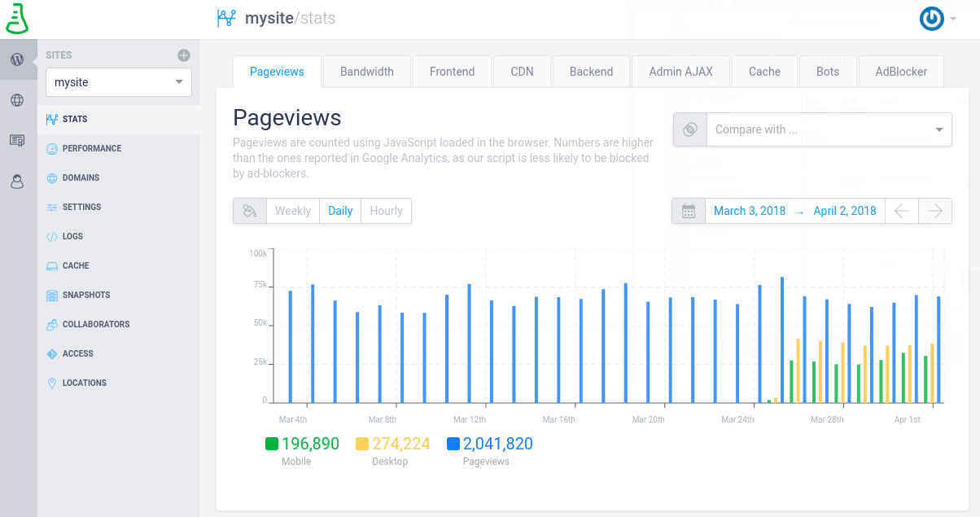Switch the chart to Hourly view
The image size is (980, 517).
(x=385, y=210)
